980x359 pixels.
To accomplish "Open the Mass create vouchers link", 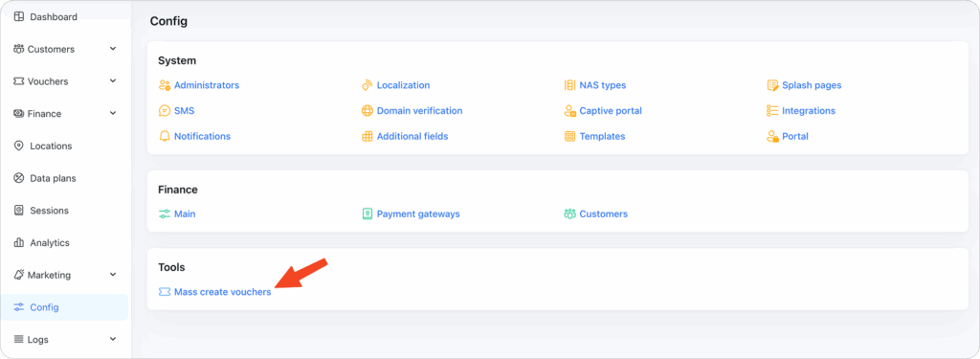I will pos(222,292).
